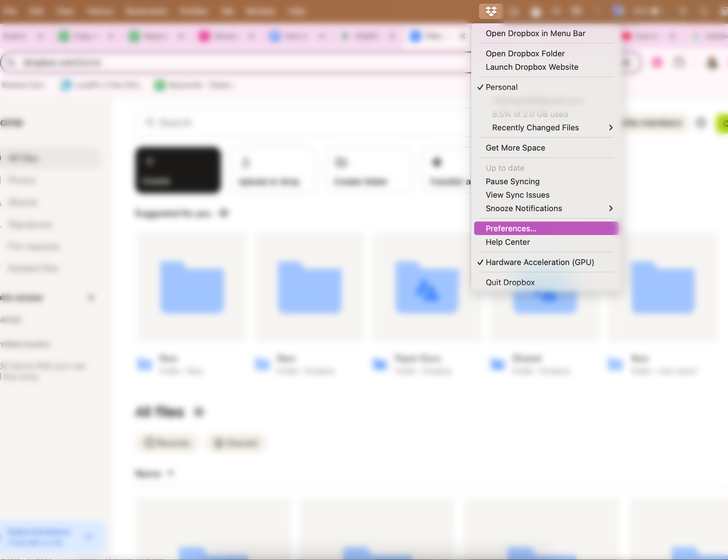The image size is (728, 560).
Task: Expand Snooze Notifications submenu arrow
Action: [610, 208]
